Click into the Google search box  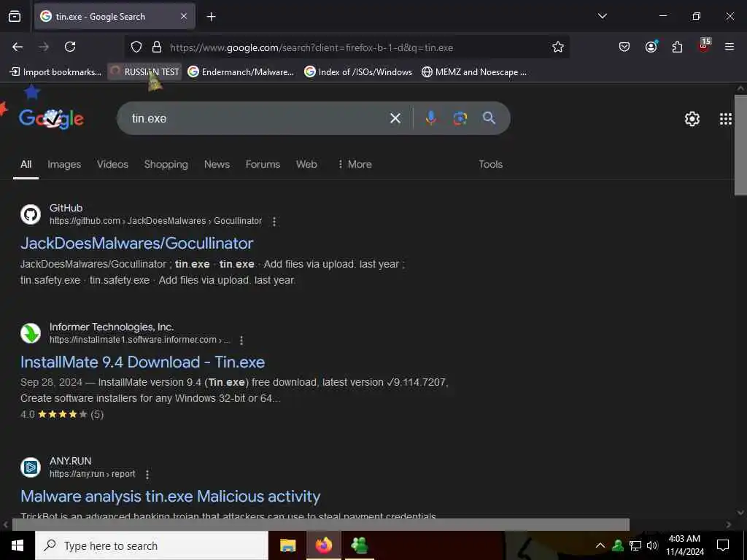(x=258, y=118)
